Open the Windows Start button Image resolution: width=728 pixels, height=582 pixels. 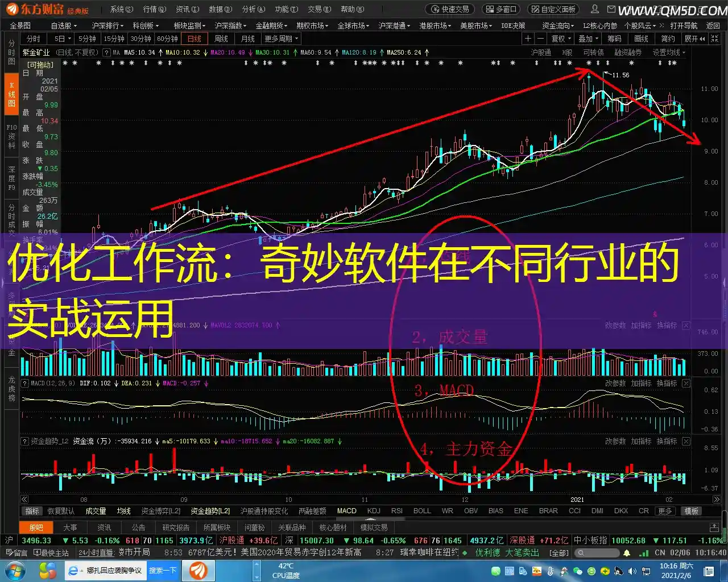(15, 570)
